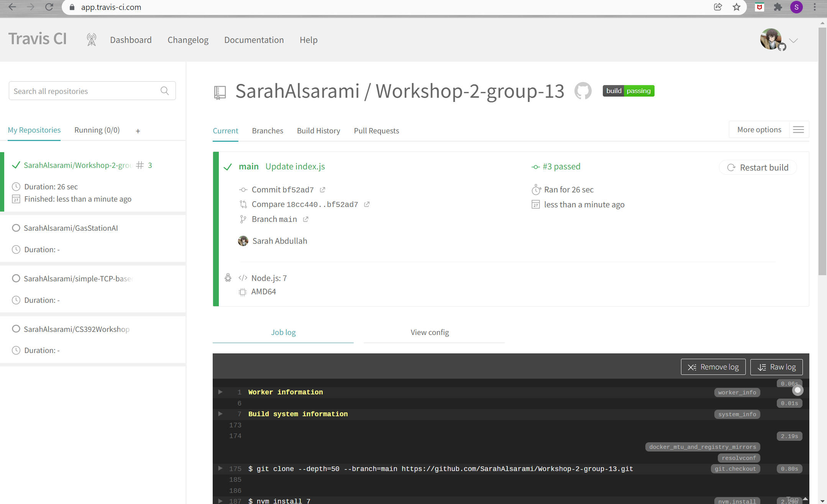Click the repository book icon beside the title

click(x=220, y=92)
